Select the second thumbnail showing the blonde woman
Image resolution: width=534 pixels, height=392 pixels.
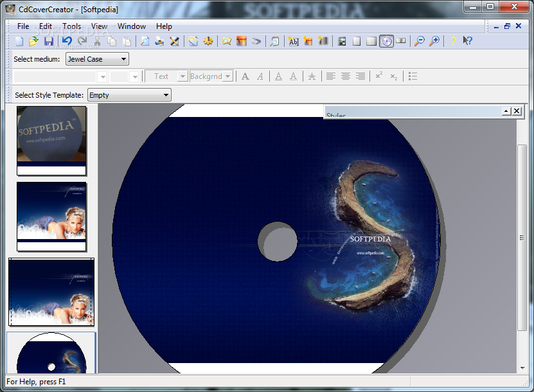tap(51, 217)
